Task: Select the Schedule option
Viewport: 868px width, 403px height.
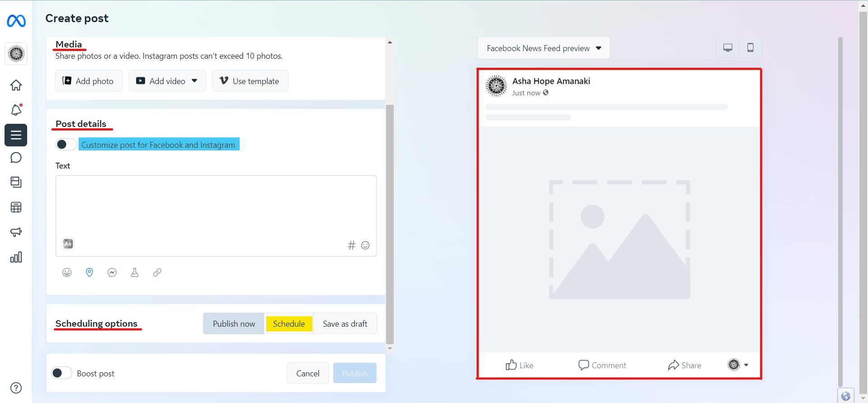Action: (288, 324)
